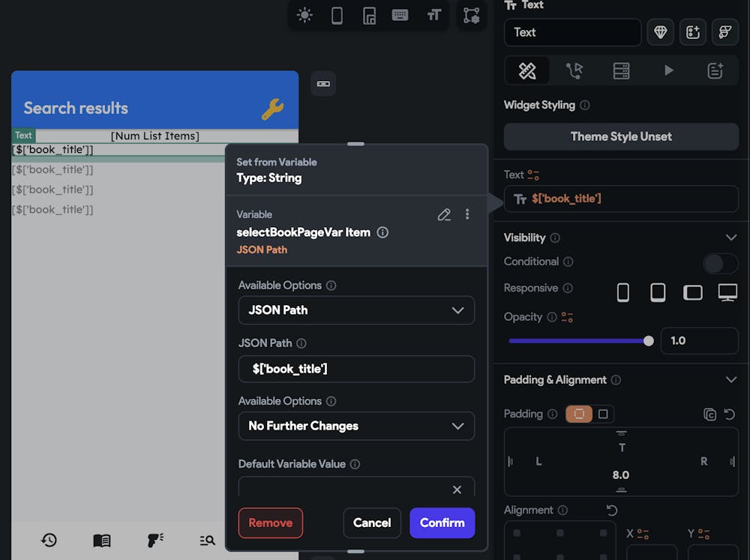Click the Text variable settings icon

(533, 175)
